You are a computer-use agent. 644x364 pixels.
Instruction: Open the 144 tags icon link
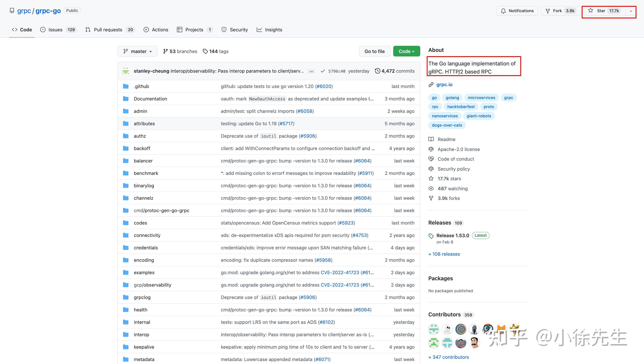[x=205, y=51]
